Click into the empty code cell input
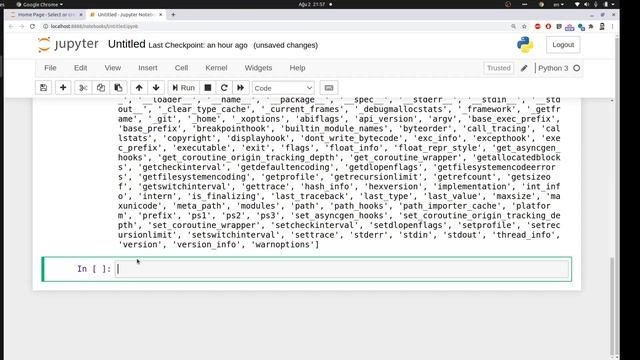640x360 pixels. [342, 269]
